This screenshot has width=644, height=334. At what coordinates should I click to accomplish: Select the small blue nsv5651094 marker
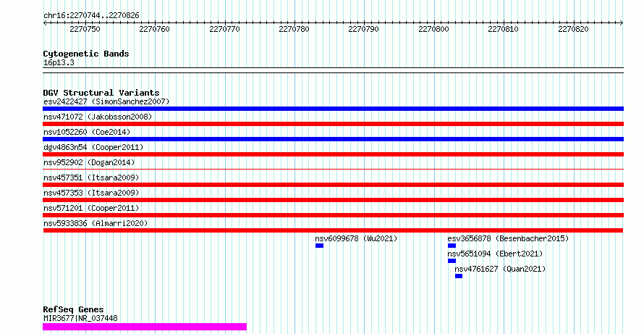[x=452, y=261]
